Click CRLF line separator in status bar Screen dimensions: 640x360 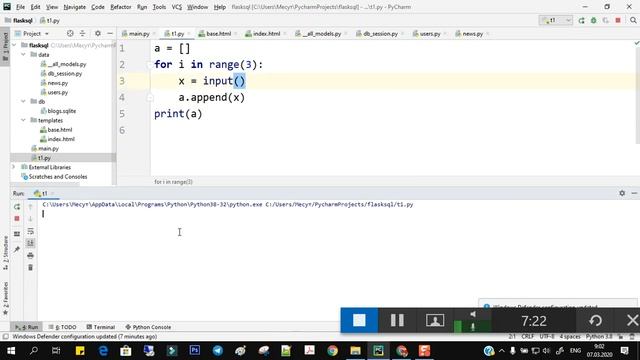527,337
